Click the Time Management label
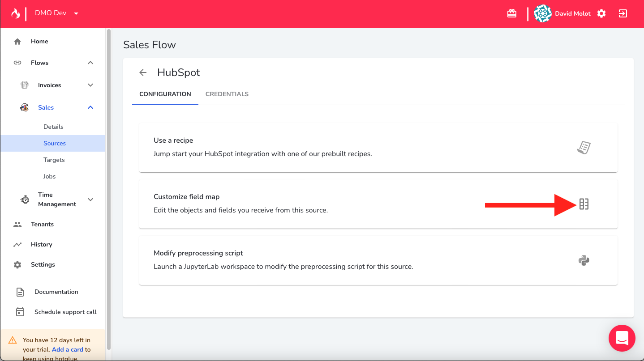The image size is (644, 361). 57,200
